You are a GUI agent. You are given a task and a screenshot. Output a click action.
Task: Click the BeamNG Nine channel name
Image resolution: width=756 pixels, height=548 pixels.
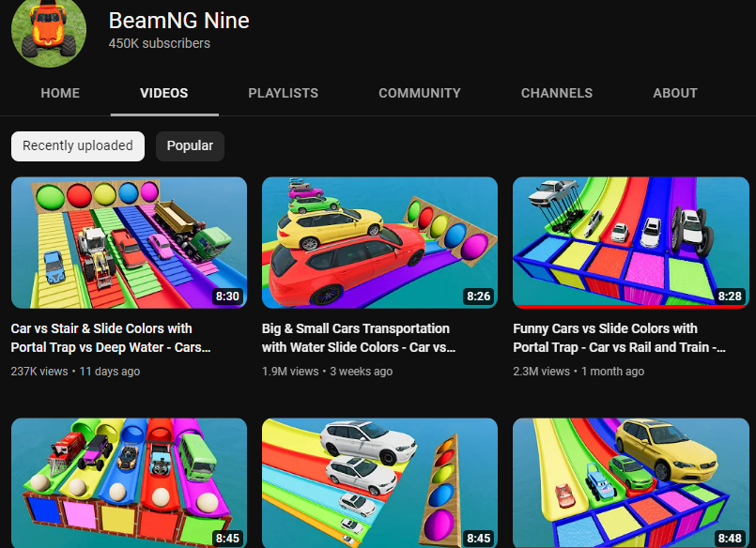178,21
